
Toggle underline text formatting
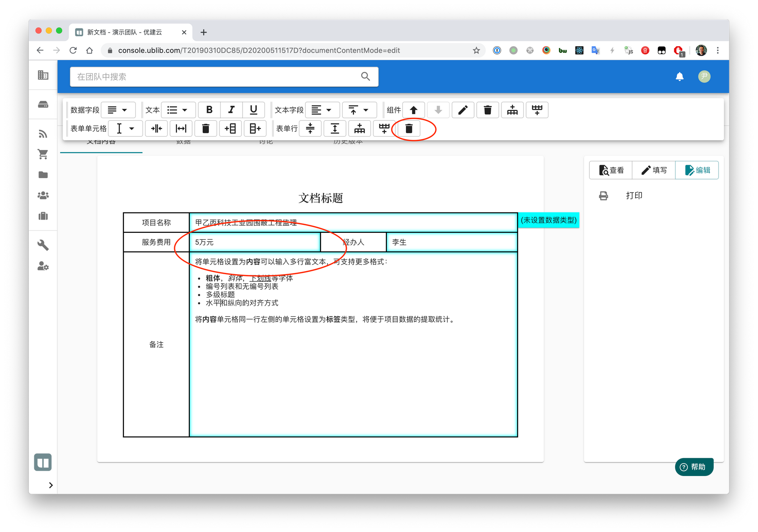tap(254, 110)
